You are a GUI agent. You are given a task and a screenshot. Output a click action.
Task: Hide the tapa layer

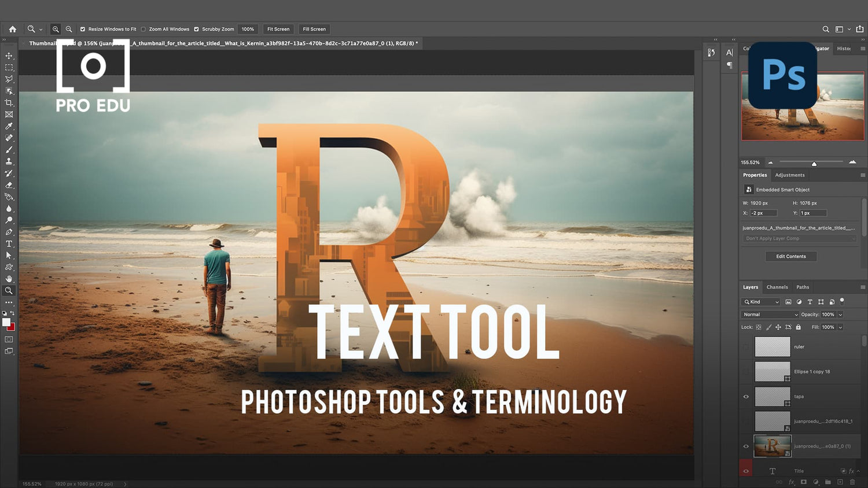pyautogui.click(x=746, y=397)
